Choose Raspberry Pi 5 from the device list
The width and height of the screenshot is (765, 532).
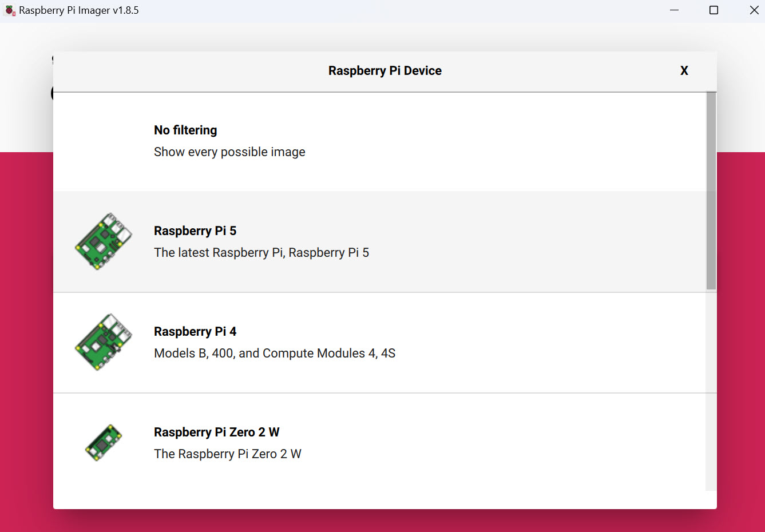[x=379, y=241]
